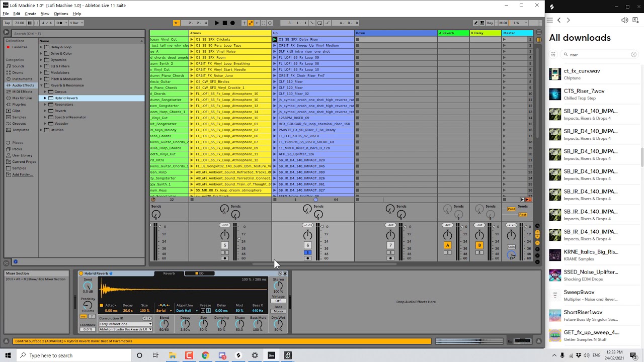This screenshot has height=362, width=644.
Task: Click Add Folder link in browser
Action: [x=23, y=174]
